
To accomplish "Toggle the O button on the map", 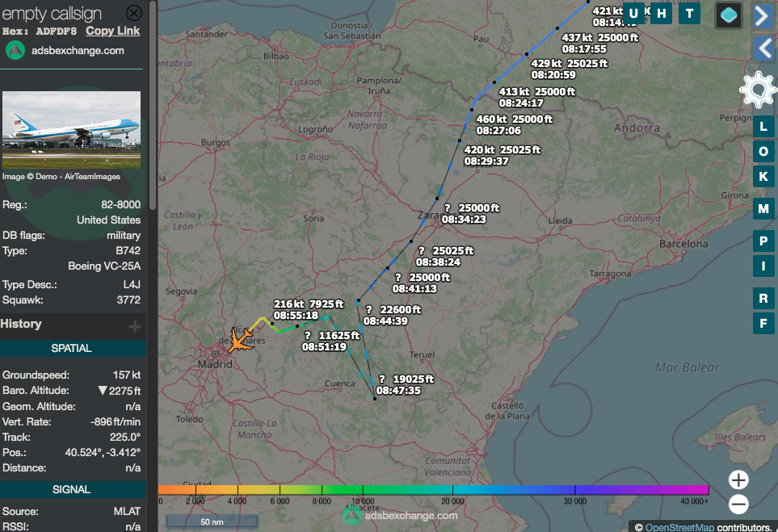I will [x=763, y=151].
